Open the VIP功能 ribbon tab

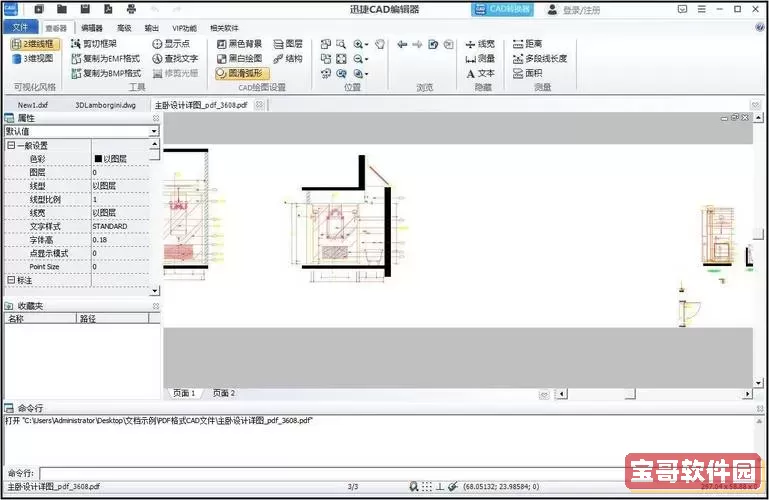coord(184,28)
